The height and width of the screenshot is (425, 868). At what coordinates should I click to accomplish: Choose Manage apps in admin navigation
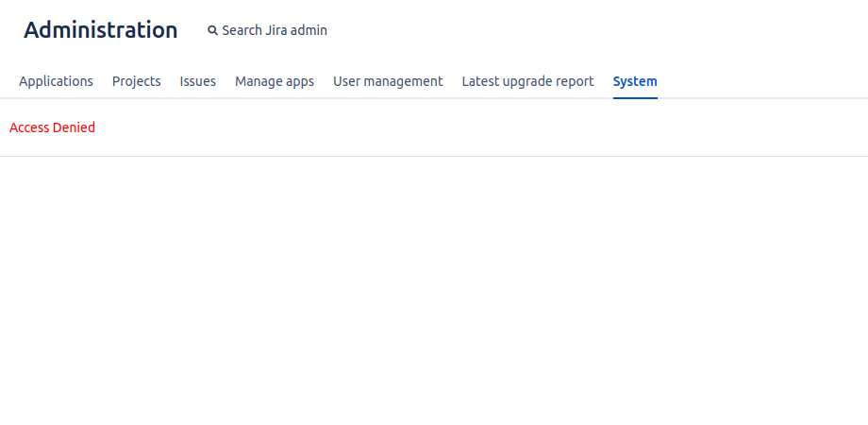pos(275,81)
